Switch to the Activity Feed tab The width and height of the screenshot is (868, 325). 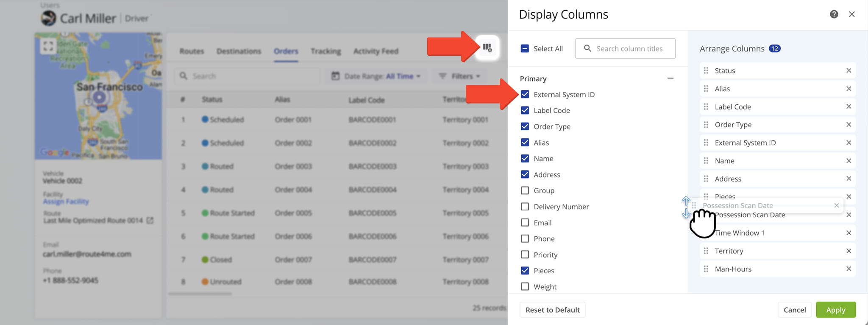point(376,51)
